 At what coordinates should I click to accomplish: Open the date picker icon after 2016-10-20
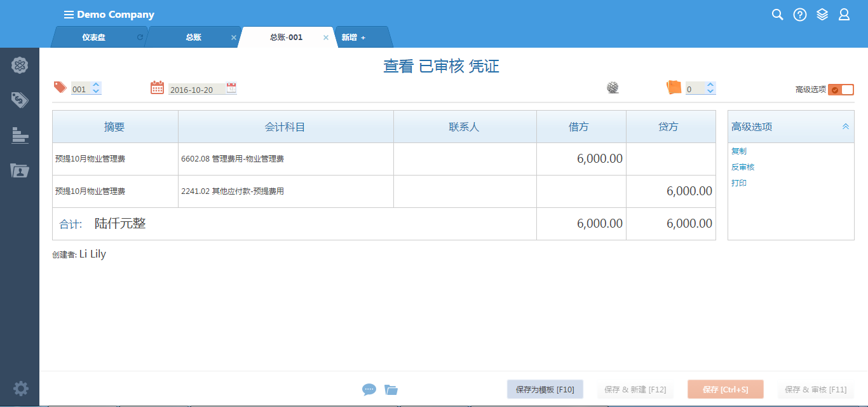(231, 88)
